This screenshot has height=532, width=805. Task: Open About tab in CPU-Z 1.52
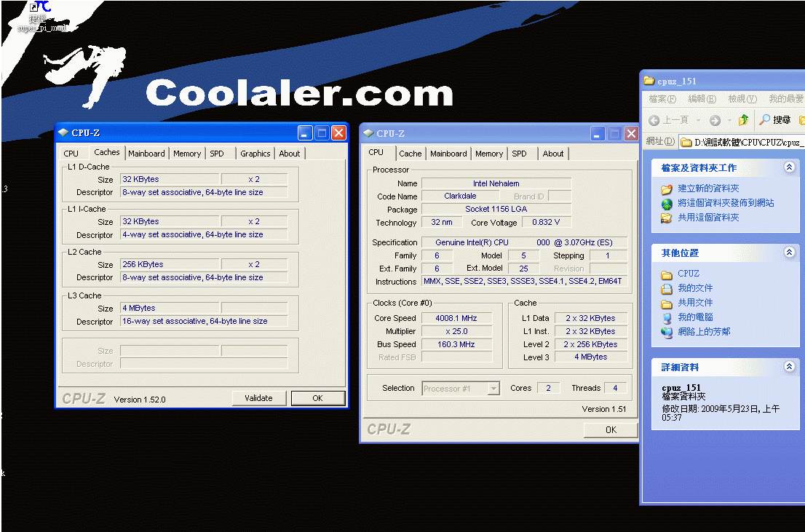coord(290,154)
